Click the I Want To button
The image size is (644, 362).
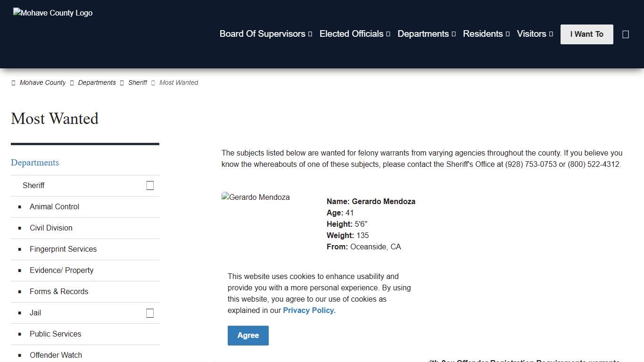click(586, 34)
